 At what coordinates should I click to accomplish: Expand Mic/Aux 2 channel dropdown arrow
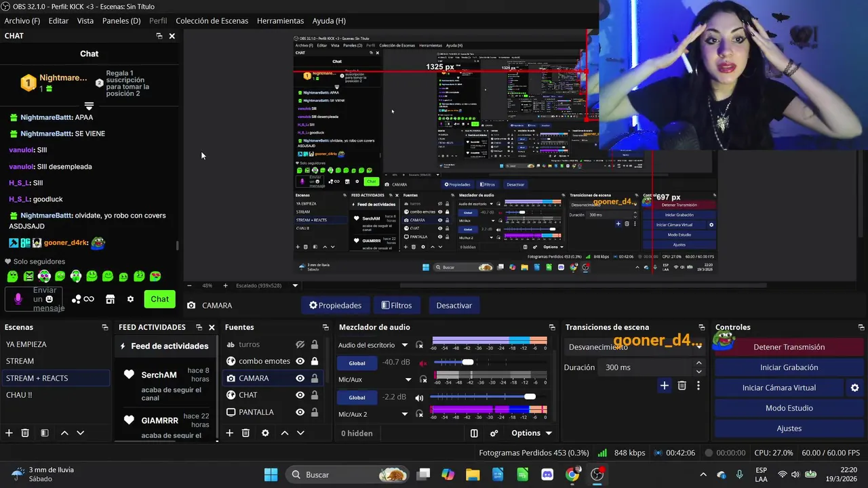(405, 414)
